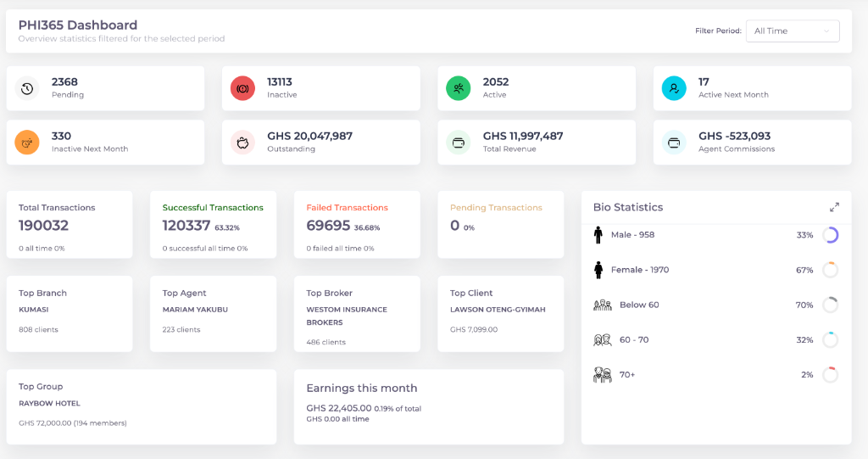Click GHS 72,000.00 (194 members) text
This screenshot has width=868, height=459.
(73, 423)
